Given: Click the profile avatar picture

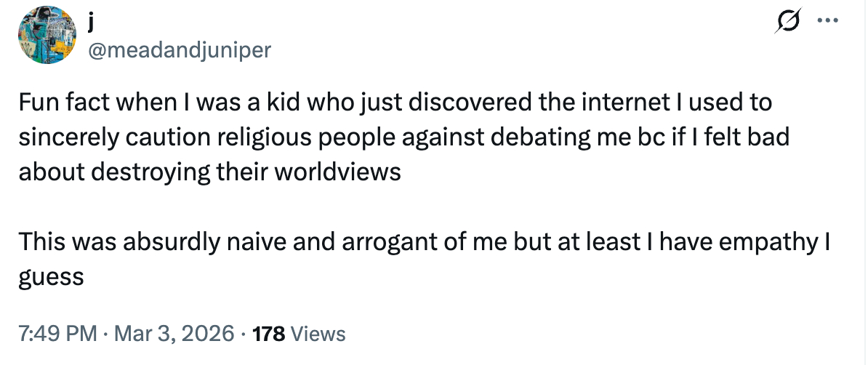Looking at the screenshot, I should point(47,37).
